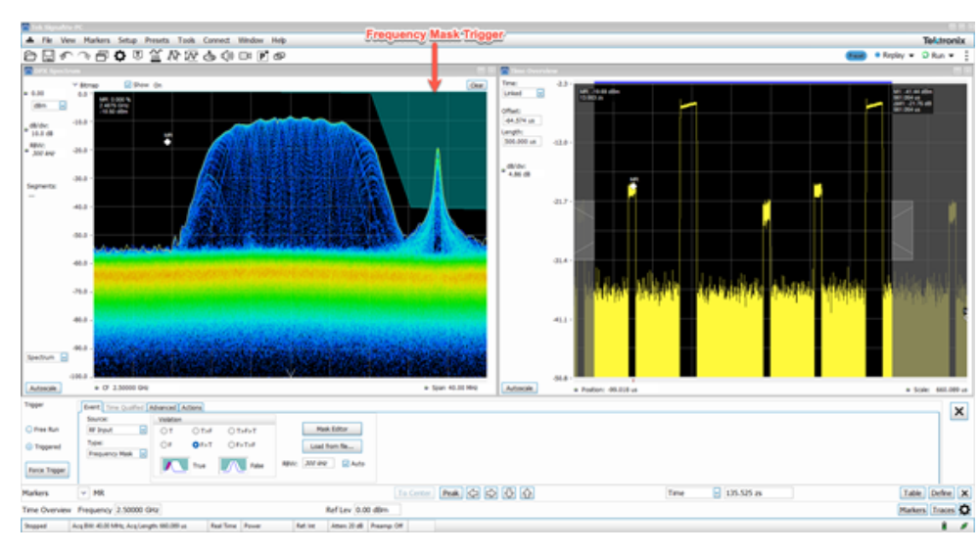Image resolution: width=980 pixels, height=553 pixels.
Task: Click the application logo icon before File
Action: tap(29, 40)
